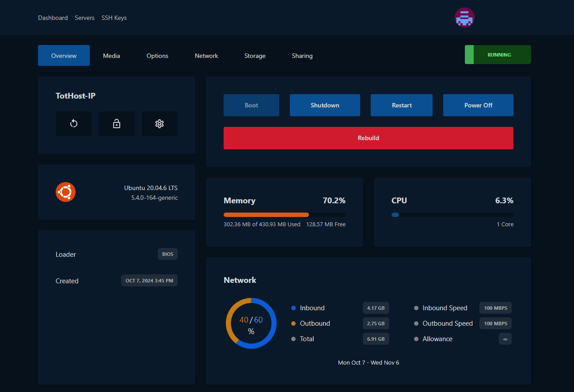Click the OCT 7 2024 Created date badge

(149, 280)
